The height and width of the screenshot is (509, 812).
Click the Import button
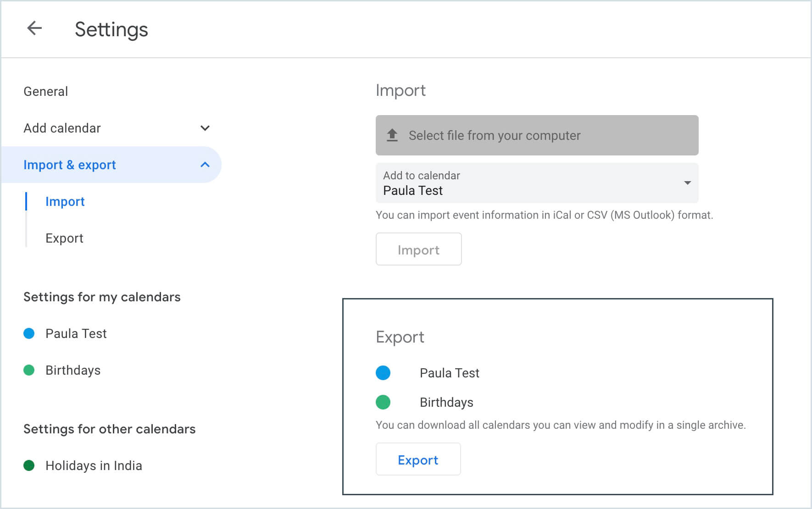418,249
